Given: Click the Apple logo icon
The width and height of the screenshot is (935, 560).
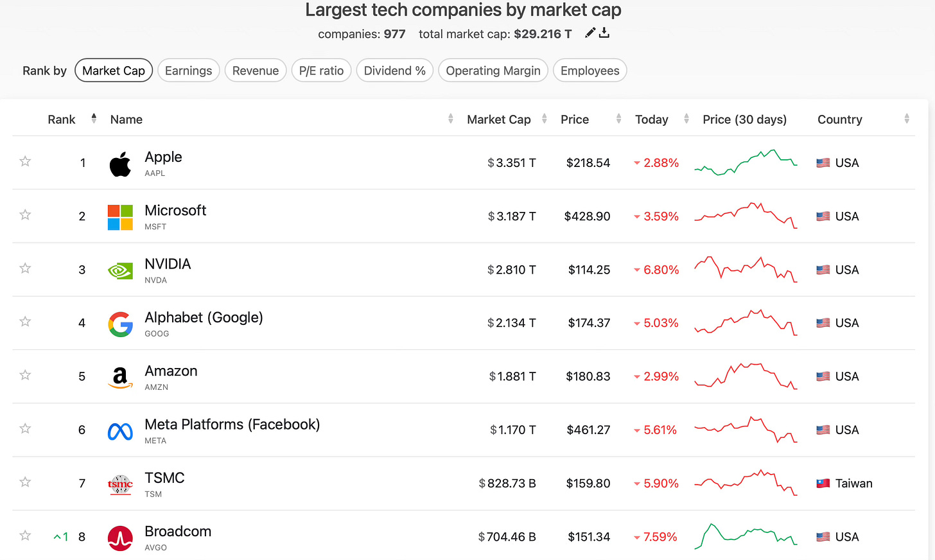Looking at the screenshot, I should click(x=120, y=164).
